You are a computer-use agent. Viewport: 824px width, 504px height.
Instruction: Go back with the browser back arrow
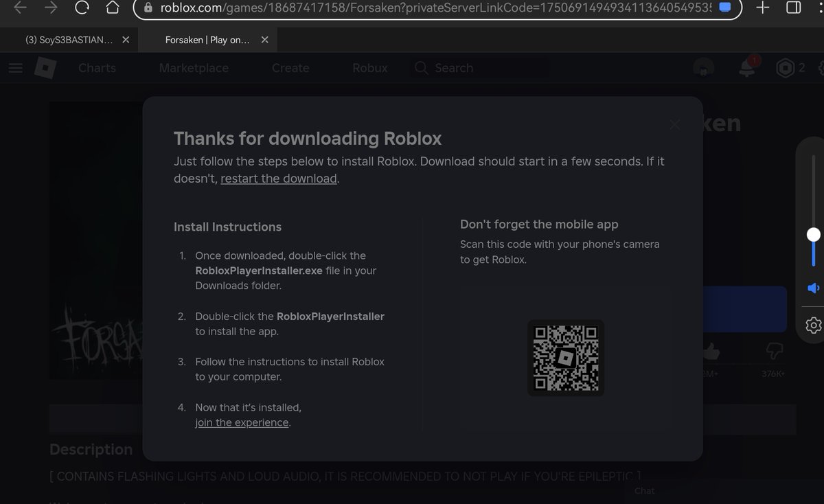pyautogui.click(x=20, y=8)
